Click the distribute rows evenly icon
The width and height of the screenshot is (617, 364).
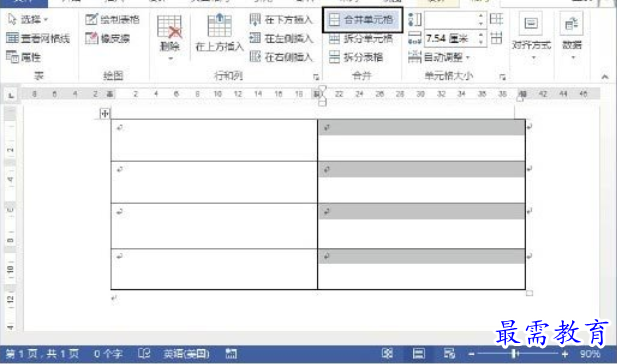pyautogui.click(x=497, y=19)
